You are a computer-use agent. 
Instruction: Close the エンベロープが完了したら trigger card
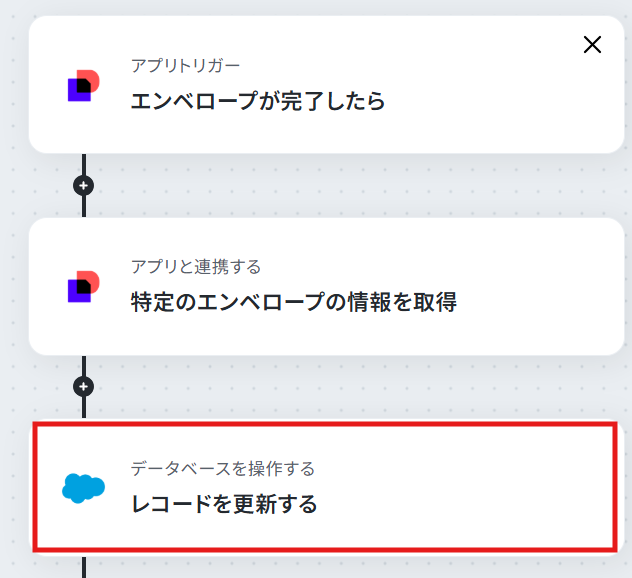[592, 44]
